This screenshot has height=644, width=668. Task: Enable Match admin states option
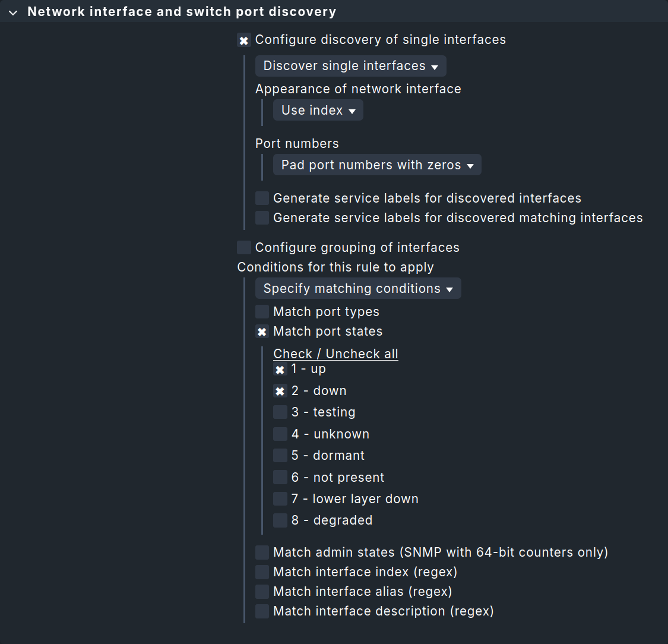tap(262, 552)
